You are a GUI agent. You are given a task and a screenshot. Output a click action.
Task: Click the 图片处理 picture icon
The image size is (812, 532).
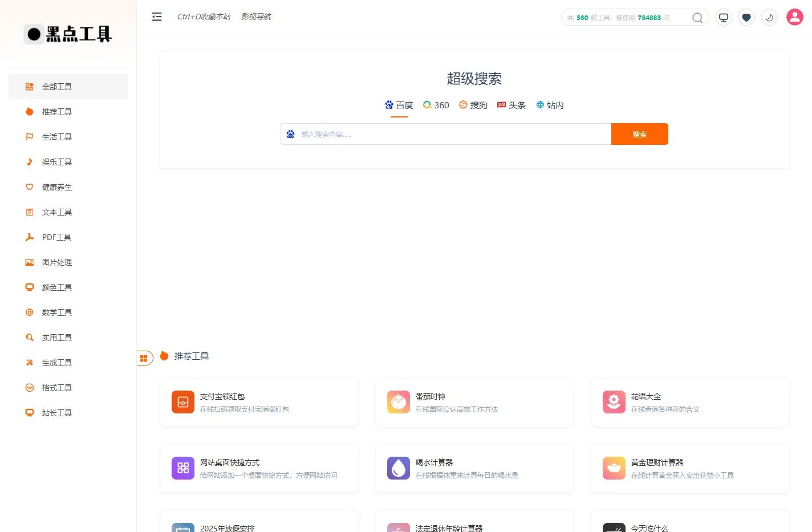(30, 262)
